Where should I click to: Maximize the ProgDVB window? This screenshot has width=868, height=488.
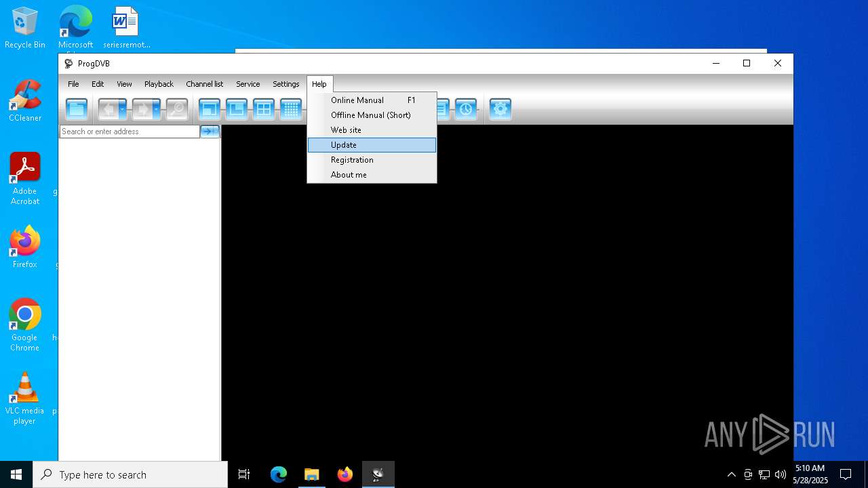(747, 63)
